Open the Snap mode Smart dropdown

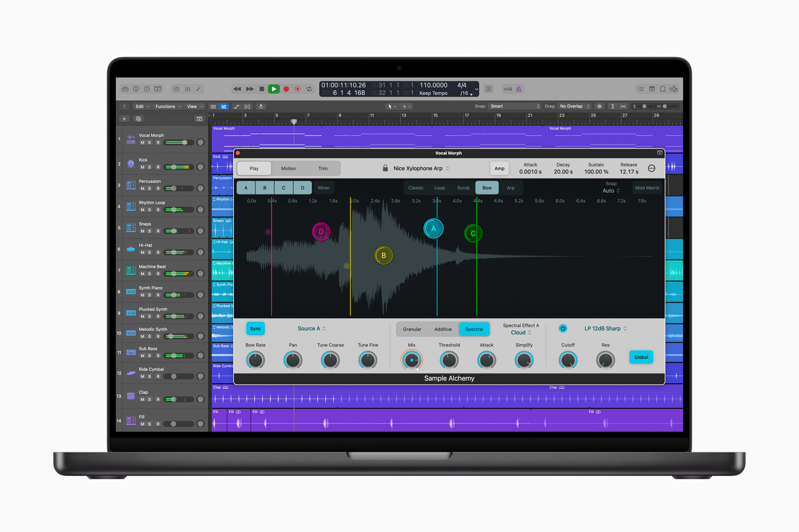point(514,106)
